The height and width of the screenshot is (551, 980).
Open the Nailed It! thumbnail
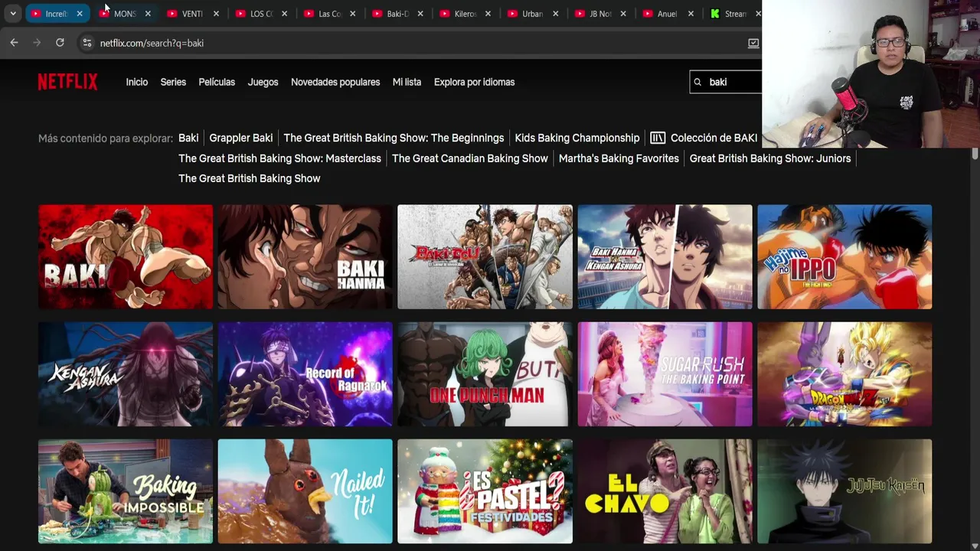(x=305, y=491)
